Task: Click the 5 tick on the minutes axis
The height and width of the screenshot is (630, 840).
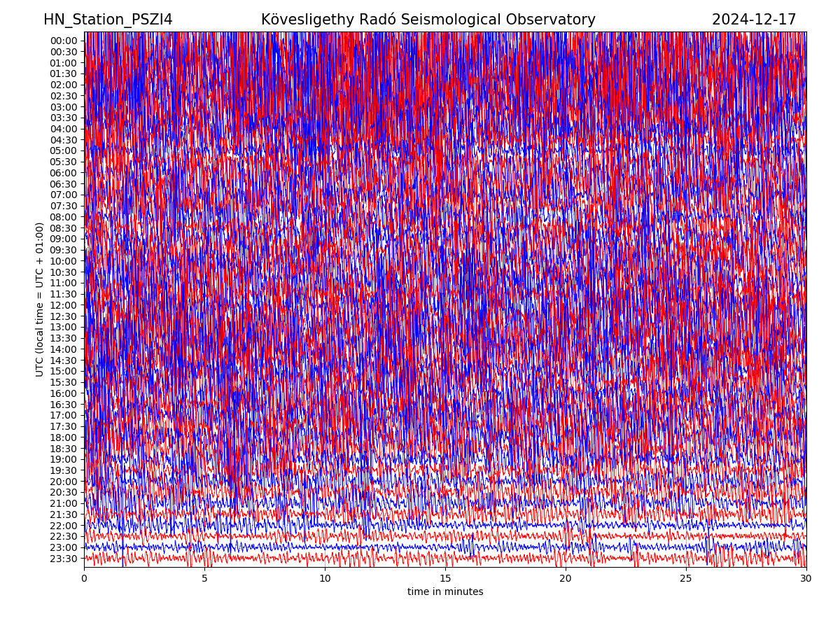Action: (204, 578)
